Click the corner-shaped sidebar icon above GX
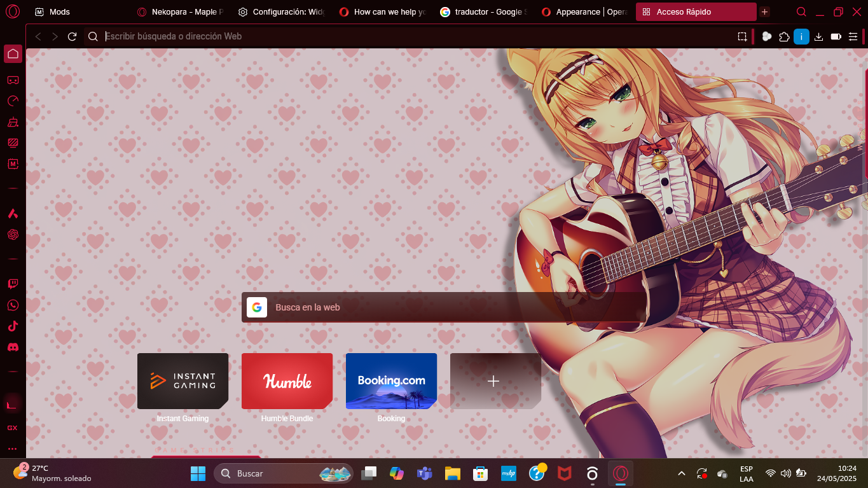 click(x=12, y=404)
